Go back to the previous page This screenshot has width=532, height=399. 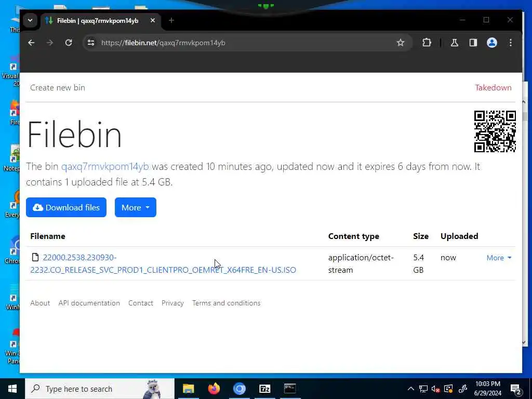point(31,43)
